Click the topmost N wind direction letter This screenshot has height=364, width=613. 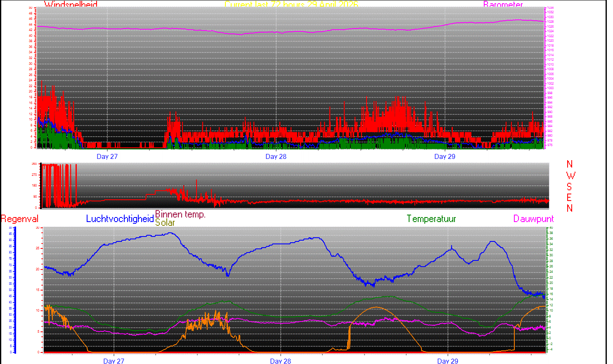570,164
